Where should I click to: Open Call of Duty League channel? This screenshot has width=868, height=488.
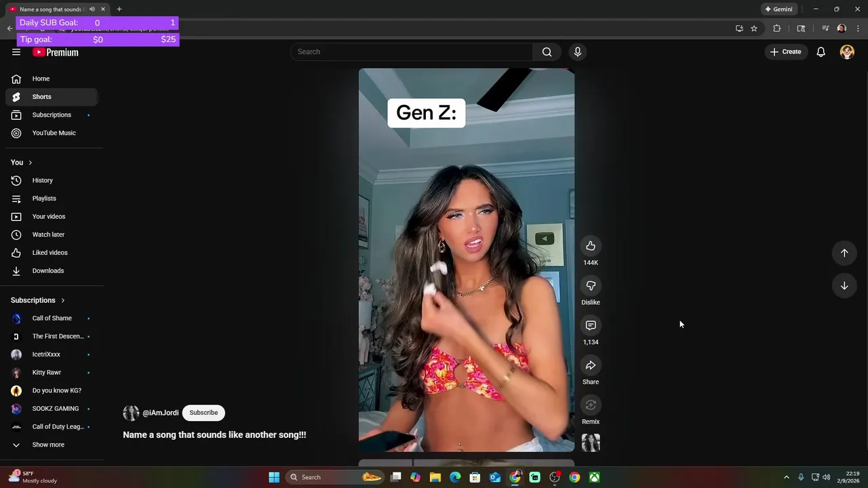52,427
